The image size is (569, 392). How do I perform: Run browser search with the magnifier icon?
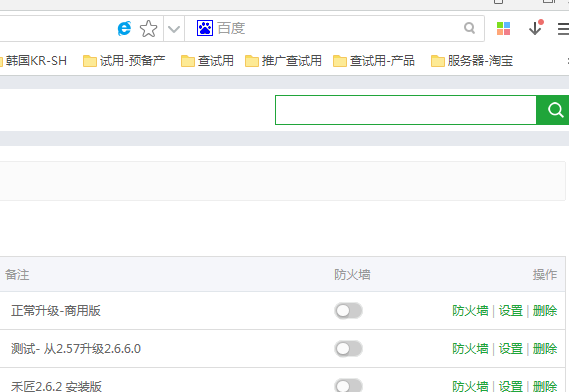pos(470,28)
